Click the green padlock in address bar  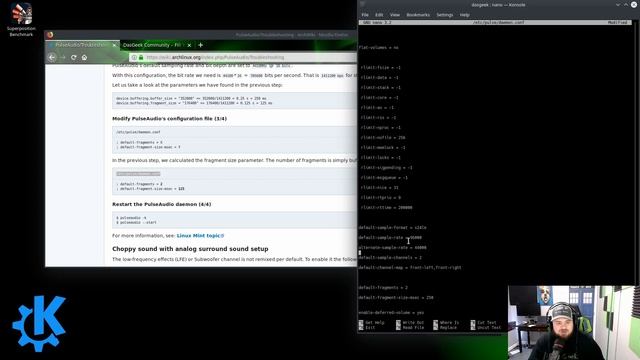[141, 58]
